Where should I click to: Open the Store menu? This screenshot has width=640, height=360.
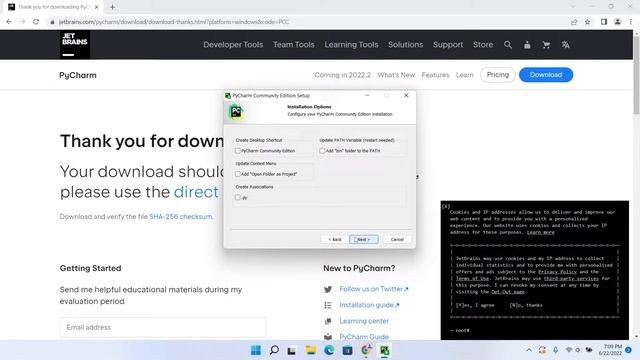tap(483, 45)
